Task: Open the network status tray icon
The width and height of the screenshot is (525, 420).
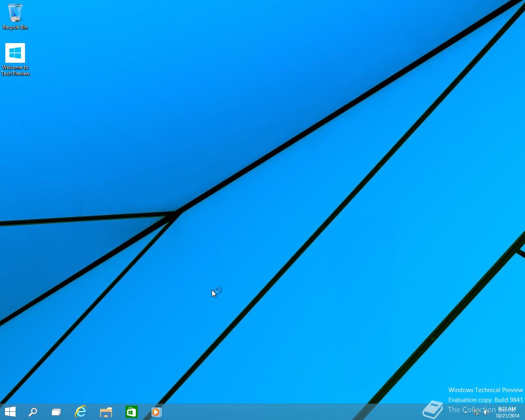Action: (x=477, y=413)
